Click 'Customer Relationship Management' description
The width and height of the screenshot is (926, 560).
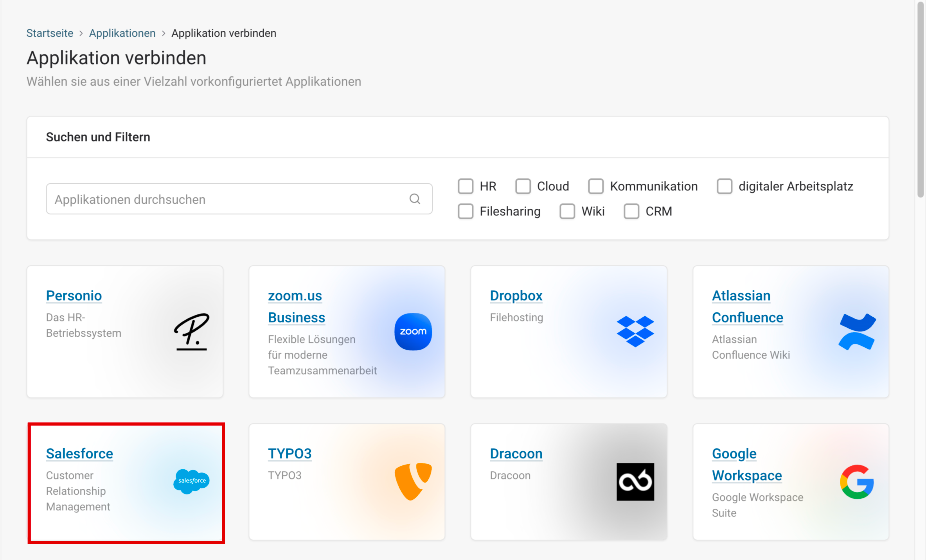point(78,491)
